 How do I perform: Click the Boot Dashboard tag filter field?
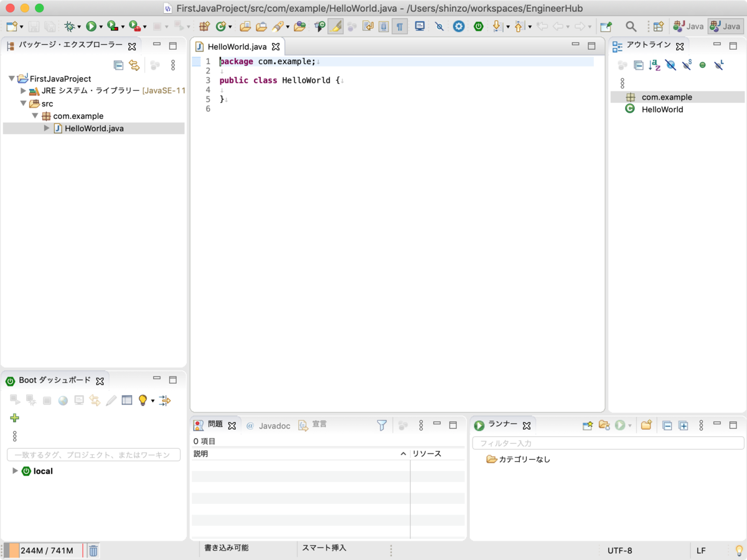click(93, 455)
